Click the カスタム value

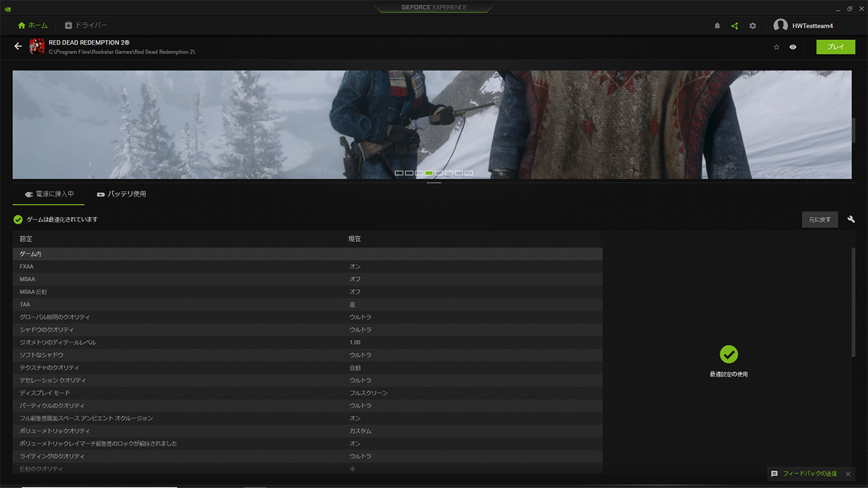coord(360,431)
